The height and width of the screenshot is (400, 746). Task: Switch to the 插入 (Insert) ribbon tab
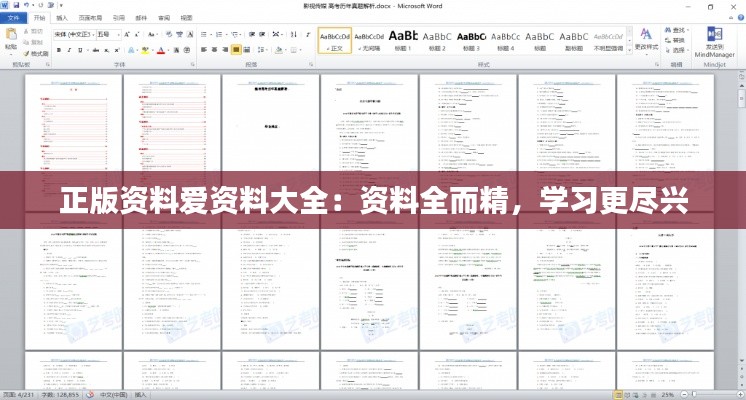point(62,18)
